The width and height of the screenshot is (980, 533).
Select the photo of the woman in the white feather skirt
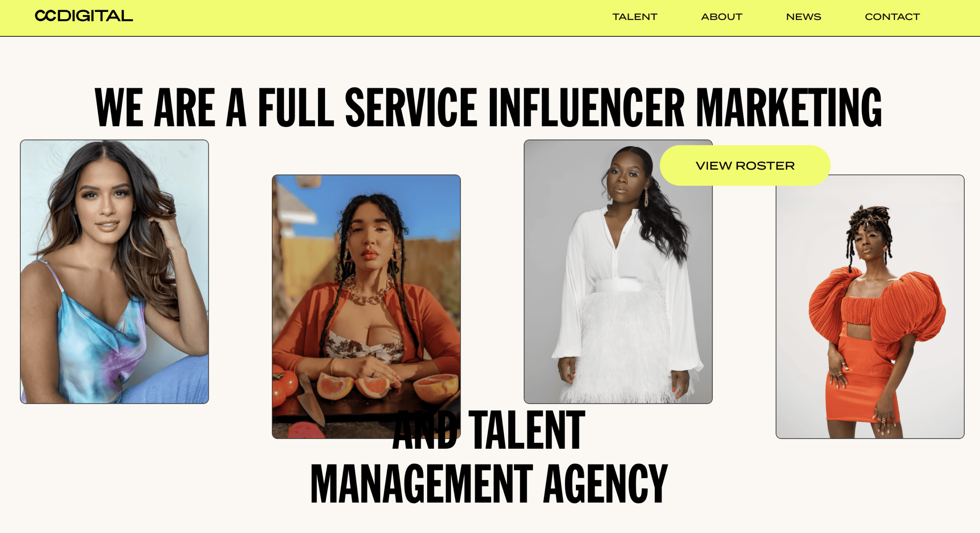pos(618,271)
